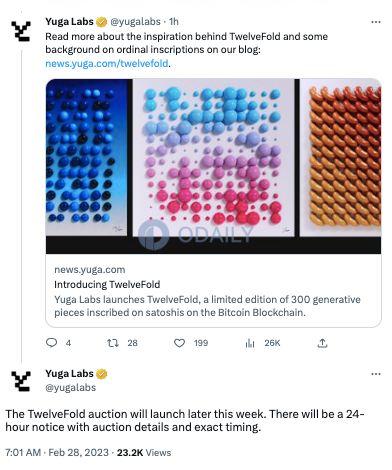
Task: Click the verified badge beside first Yuga Labs name
Action: tap(102, 22)
